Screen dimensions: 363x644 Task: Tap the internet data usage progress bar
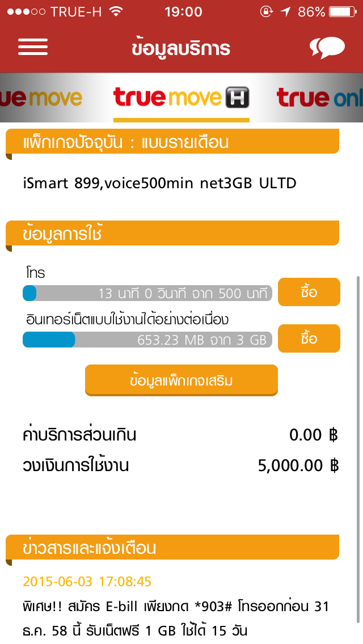point(147,340)
